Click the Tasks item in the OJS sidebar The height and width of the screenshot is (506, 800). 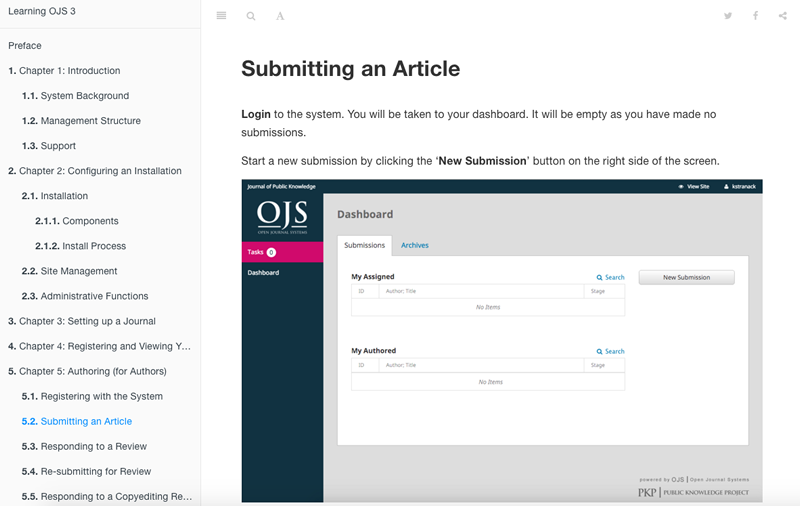[x=260, y=252]
